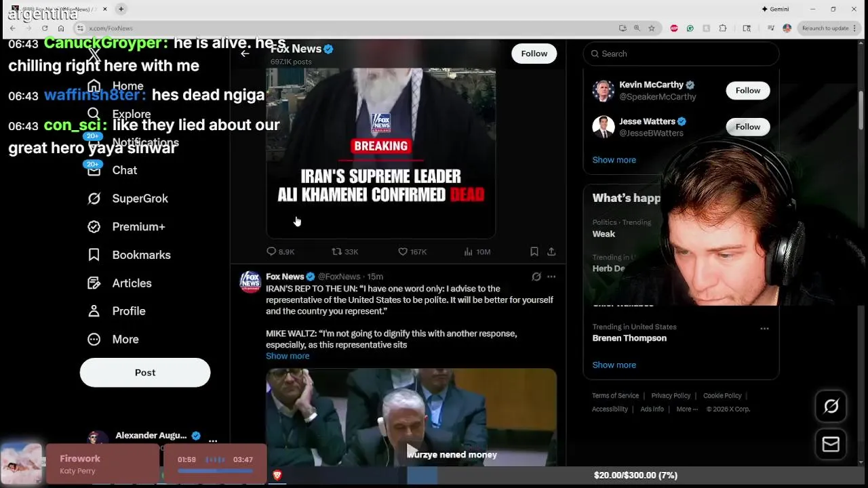
Task: Open the floating Messages envelope button
Action: tap(831, 445)
